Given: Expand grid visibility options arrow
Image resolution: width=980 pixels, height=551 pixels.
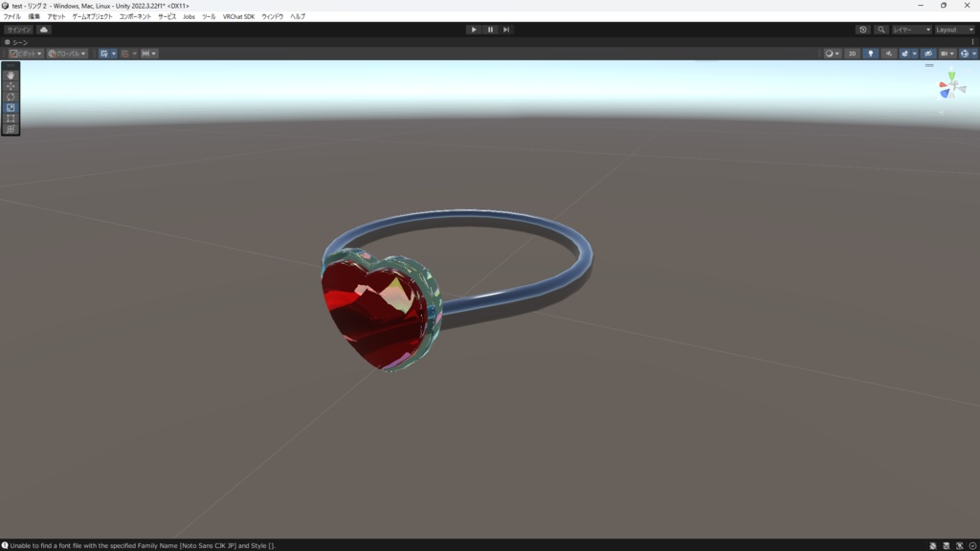Looking at the screenshot, I should pos(114,54).
